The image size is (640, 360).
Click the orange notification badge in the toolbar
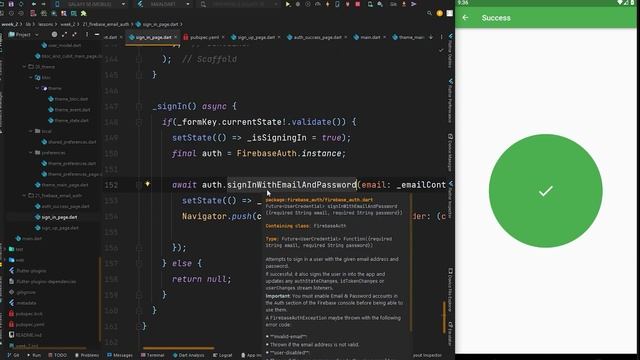(440, 13)
